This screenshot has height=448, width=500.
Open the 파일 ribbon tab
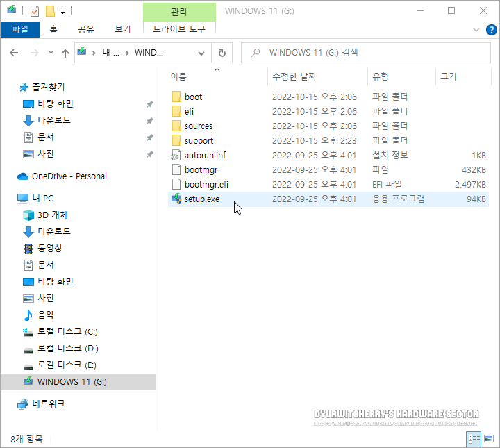click(x=20, y=29)
